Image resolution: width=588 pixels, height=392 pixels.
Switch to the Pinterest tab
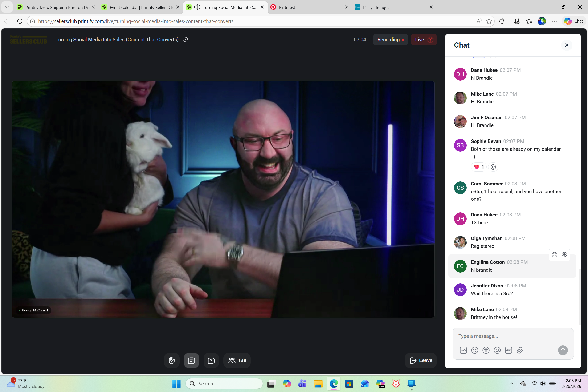coord(310,7)
